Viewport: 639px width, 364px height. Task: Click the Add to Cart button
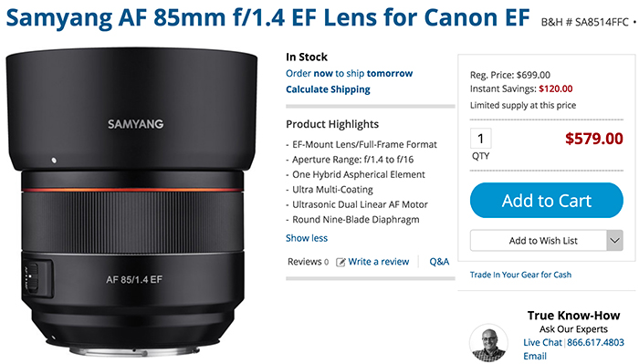click(547, 201)
